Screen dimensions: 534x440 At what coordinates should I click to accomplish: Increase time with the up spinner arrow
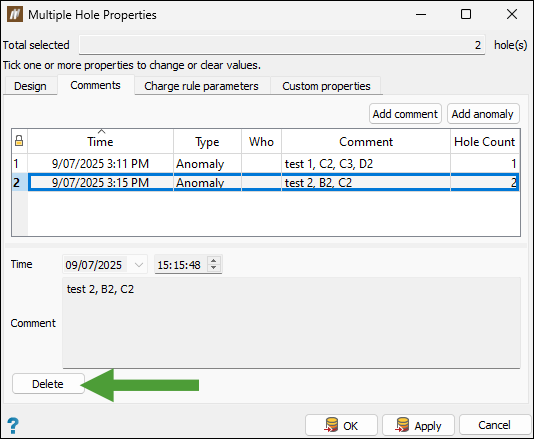[x=214, y=261]
